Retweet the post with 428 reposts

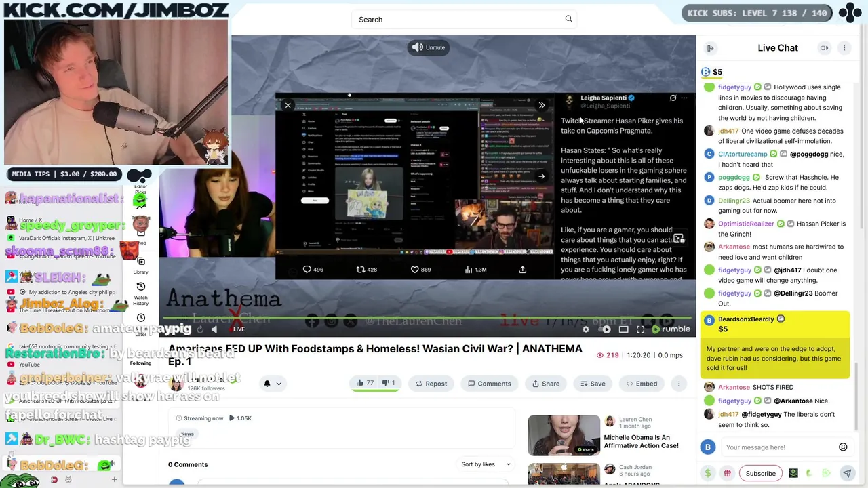pos(366,270)
